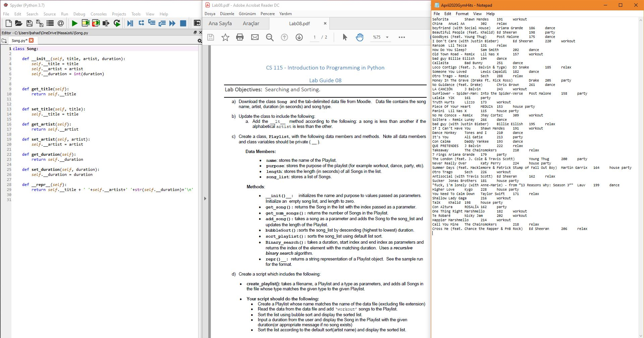644x338 pixels.
Task: Click the @ symbol finder icon
Action: tap(61, 23)
